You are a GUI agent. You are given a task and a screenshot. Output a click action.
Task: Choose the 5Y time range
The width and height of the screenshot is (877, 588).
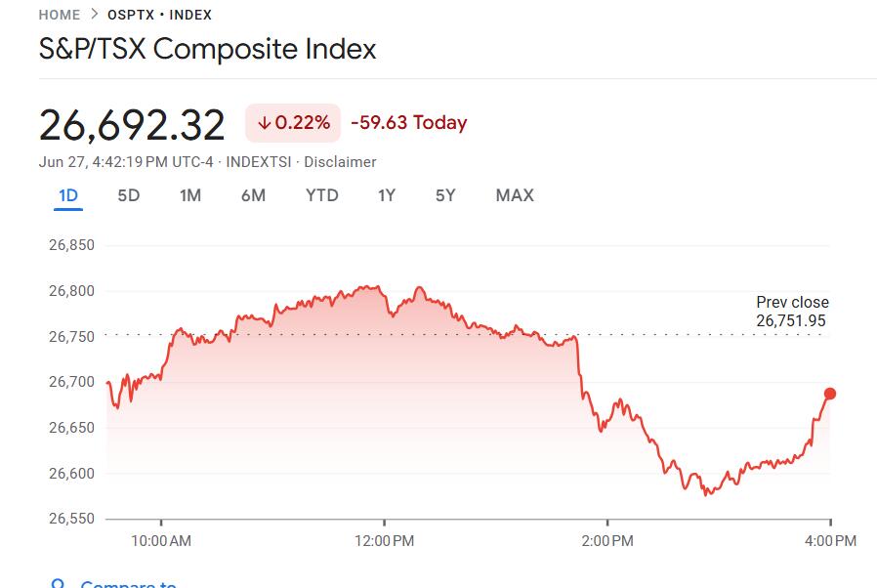pyautogui.click(x=445, y=195)
